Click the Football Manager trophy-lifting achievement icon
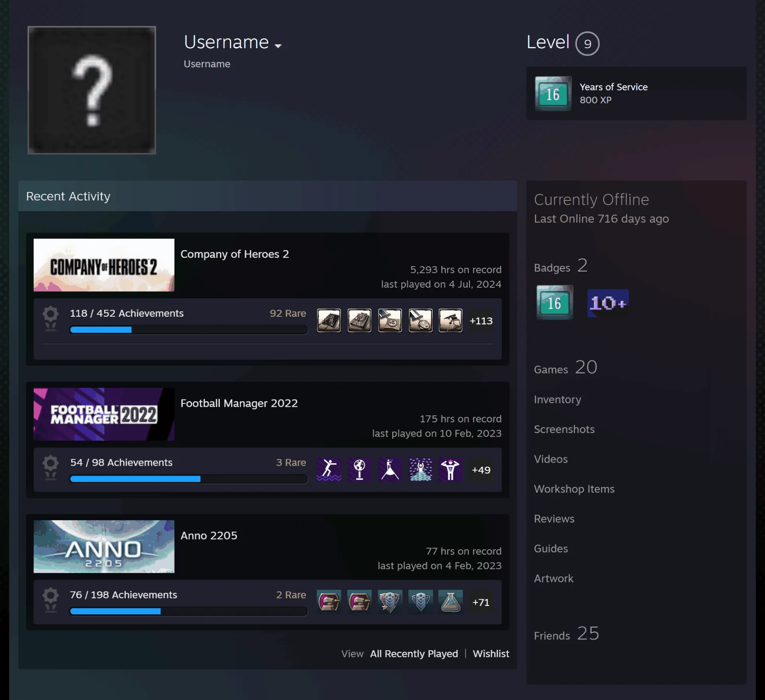The height and width of the screenshot is (700, 765). click(451, 470)
